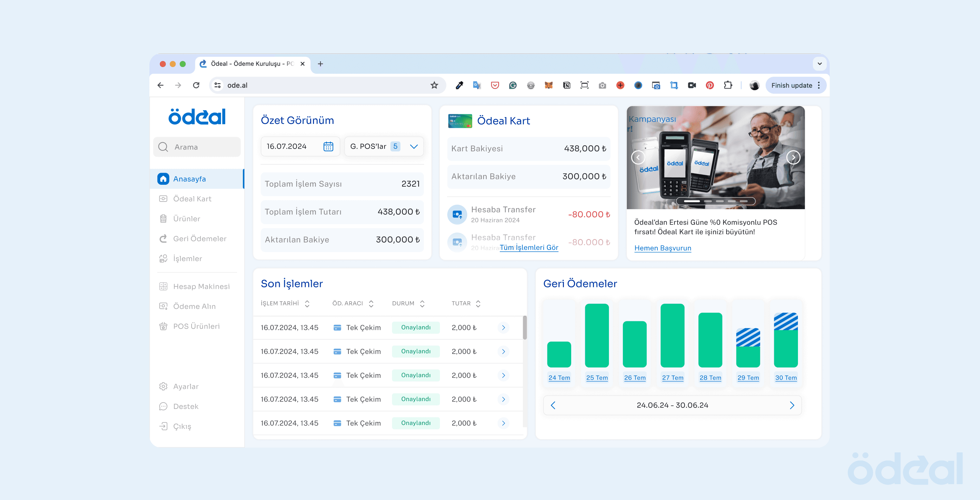
Task: Click the 25 Tem bar in chart
Action: pos(597,336)
